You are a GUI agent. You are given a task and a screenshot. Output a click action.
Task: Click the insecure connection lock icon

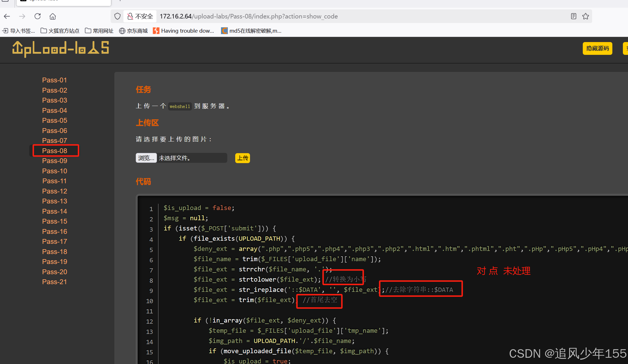click(130, 16)
